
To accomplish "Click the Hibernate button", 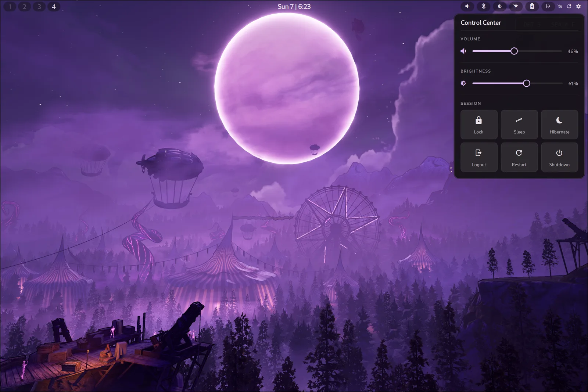I will 559,125.
